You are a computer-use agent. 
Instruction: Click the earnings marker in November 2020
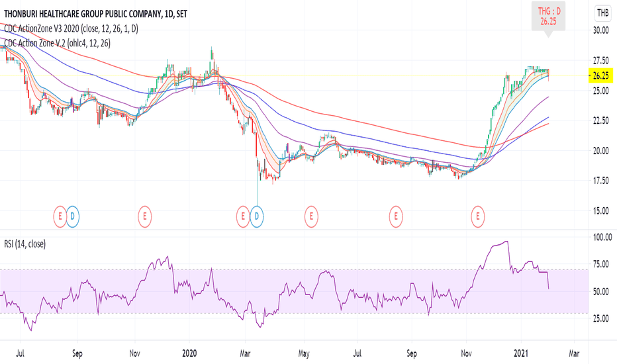[478, 216]
